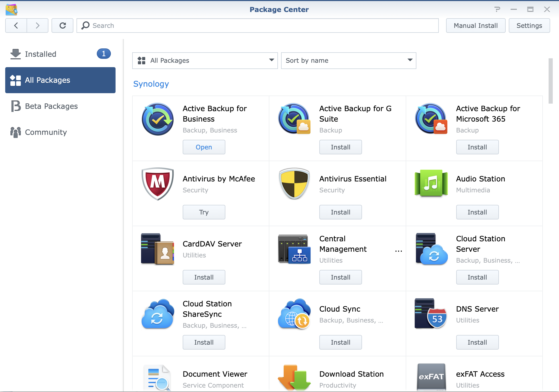
Task: Click the Installed update count badge
Action: 104,54
